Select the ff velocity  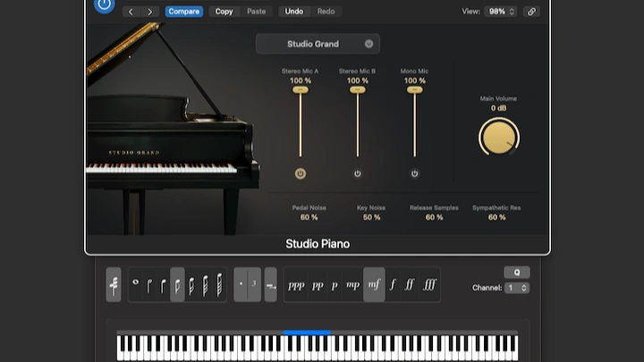click(410, 285)
